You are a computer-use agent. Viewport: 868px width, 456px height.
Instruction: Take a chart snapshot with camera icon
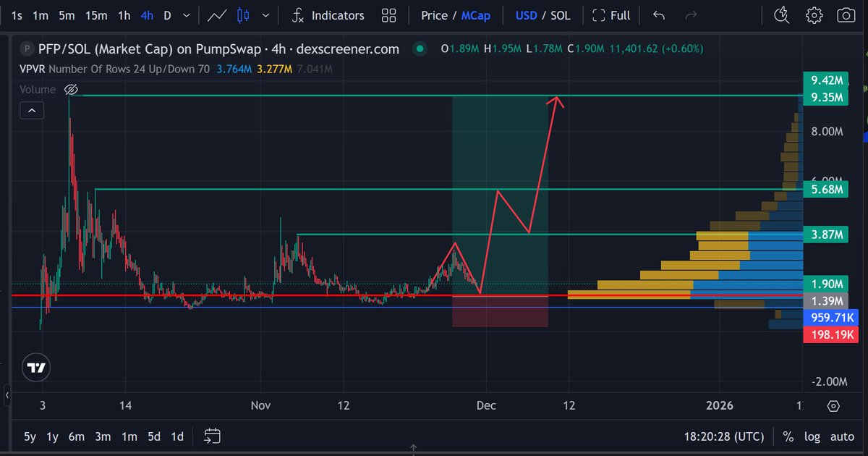click(x=845, y=15)
